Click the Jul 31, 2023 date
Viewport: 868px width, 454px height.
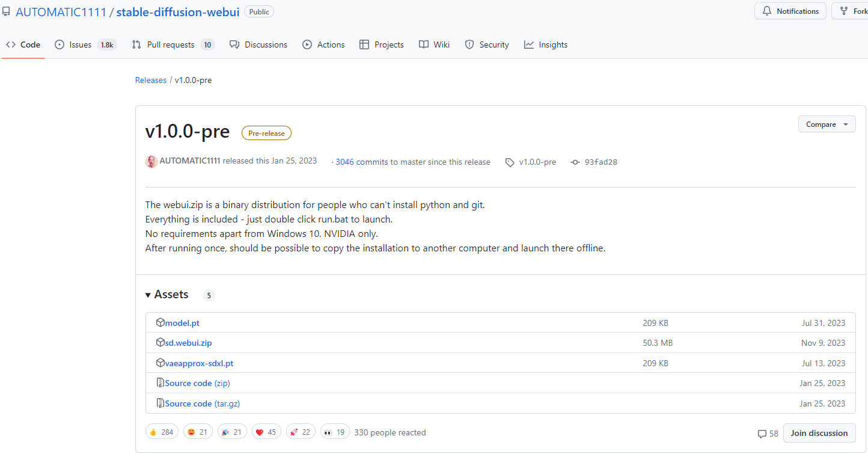point(824,323)
